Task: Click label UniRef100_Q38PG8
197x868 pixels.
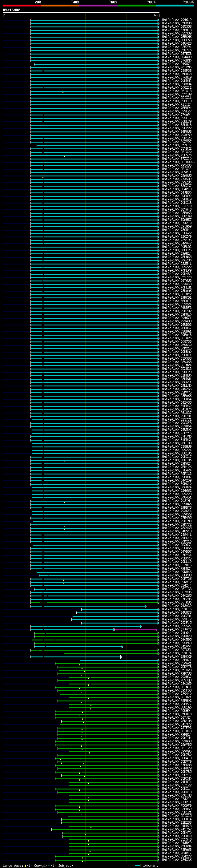Action: point(176,71)
